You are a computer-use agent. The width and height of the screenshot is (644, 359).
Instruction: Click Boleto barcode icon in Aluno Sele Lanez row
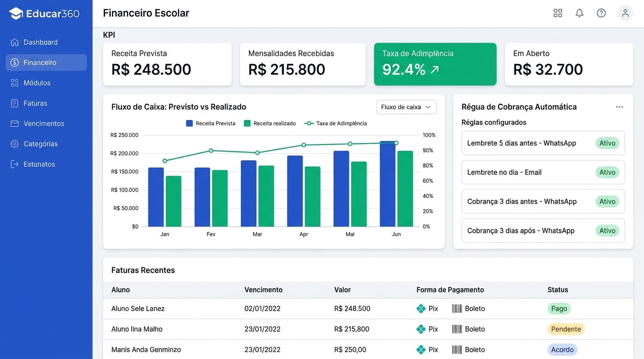click(457, 309)
